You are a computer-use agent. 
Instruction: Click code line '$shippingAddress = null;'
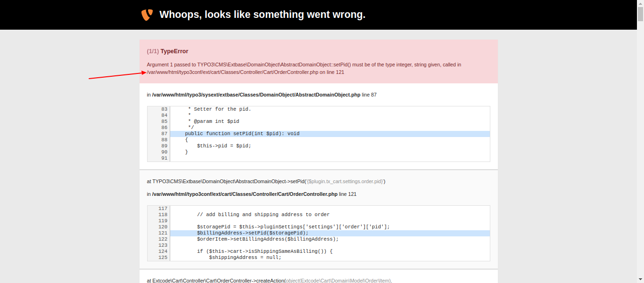(245, 258)
